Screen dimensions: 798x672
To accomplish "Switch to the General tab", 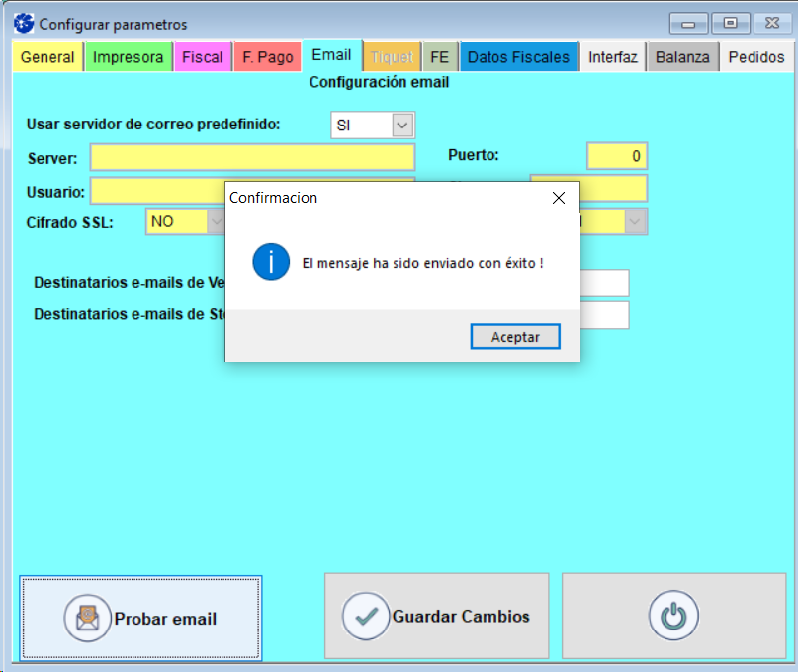I will click(47, 57).
